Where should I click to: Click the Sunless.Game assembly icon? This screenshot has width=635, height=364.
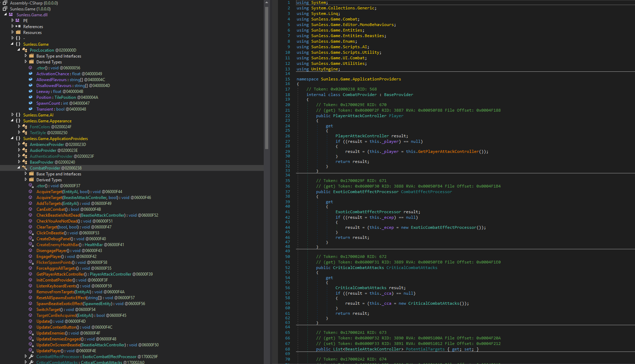(x=5, y=9)
